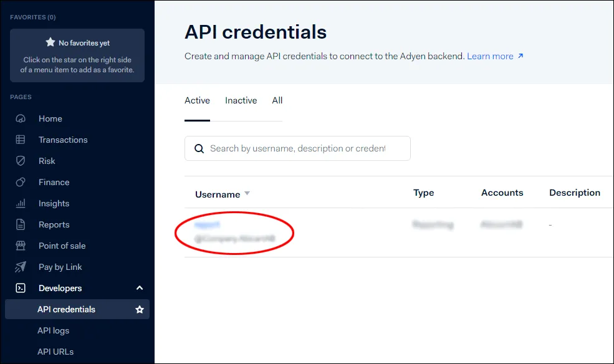Open the Transactions page
Image resolution: width=614 pixels, height=364 pixels.
pyautogui.click(x=63, y=140)
